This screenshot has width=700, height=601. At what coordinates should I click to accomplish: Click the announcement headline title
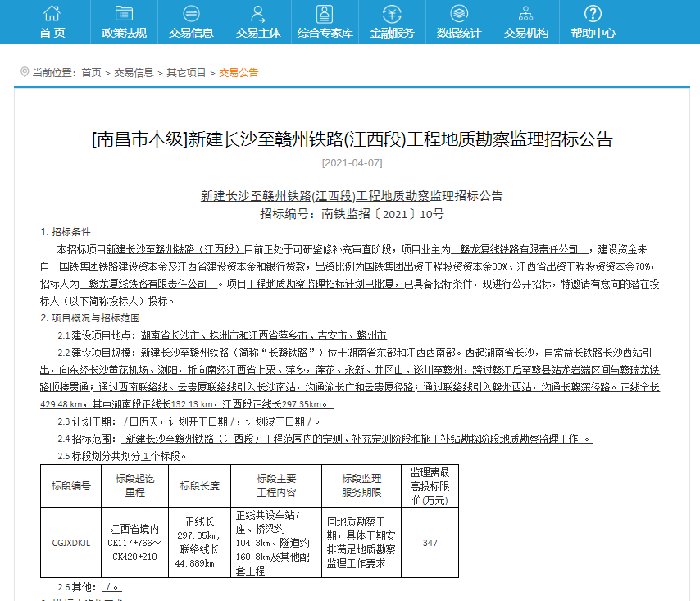(x=352, y=139)
